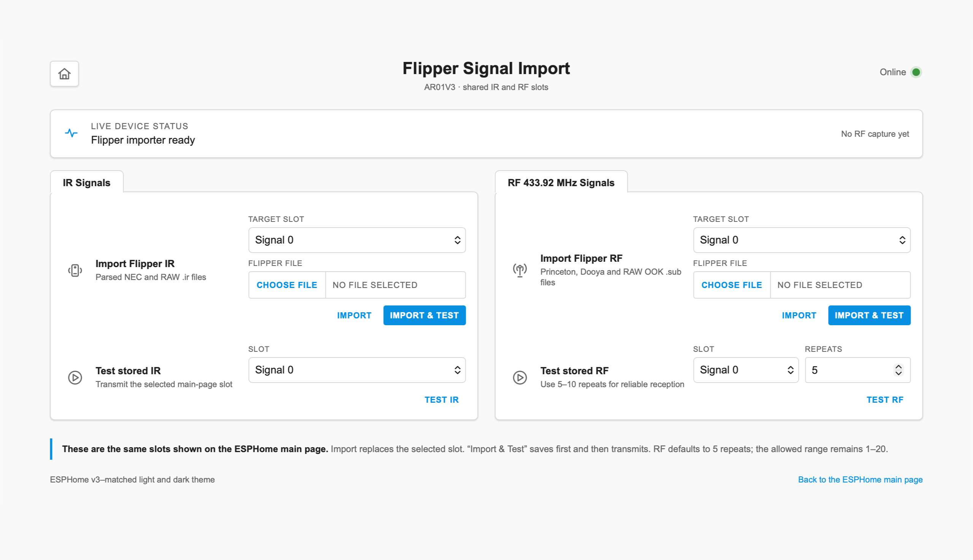Open the Test stored RF Slot dropdown
This screenshot has width=973, height=560.
pyautogui.click(x=746, y=370)
